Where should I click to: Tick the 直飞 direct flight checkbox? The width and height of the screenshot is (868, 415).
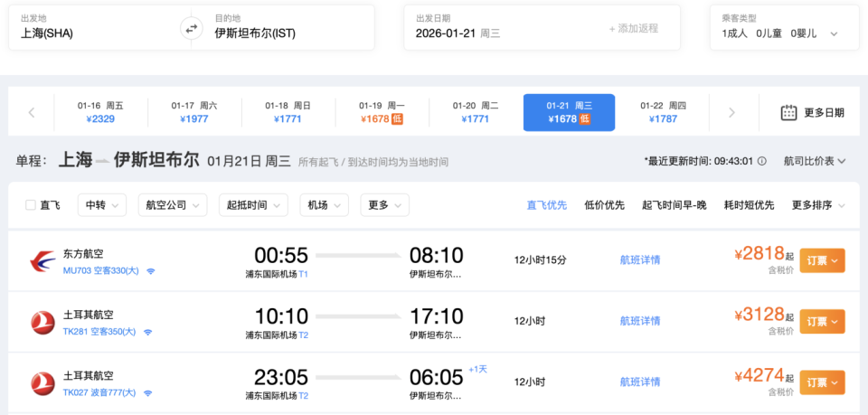(x=31, y=205)
